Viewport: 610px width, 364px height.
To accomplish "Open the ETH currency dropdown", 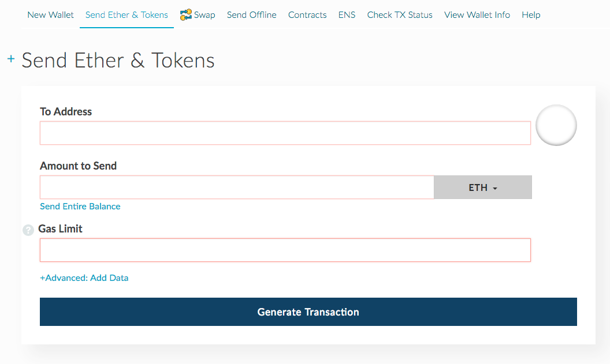I will tap(483, 187).
